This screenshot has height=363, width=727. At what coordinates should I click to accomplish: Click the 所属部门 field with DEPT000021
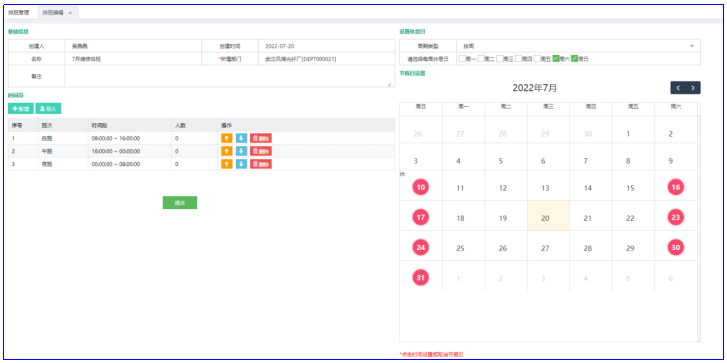326,59
